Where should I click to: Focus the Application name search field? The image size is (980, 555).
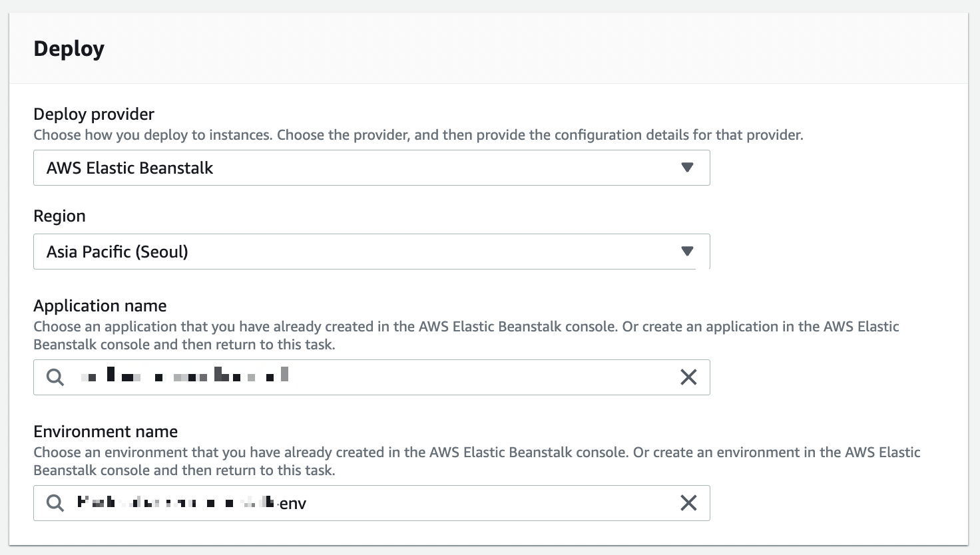click(466, 377)
